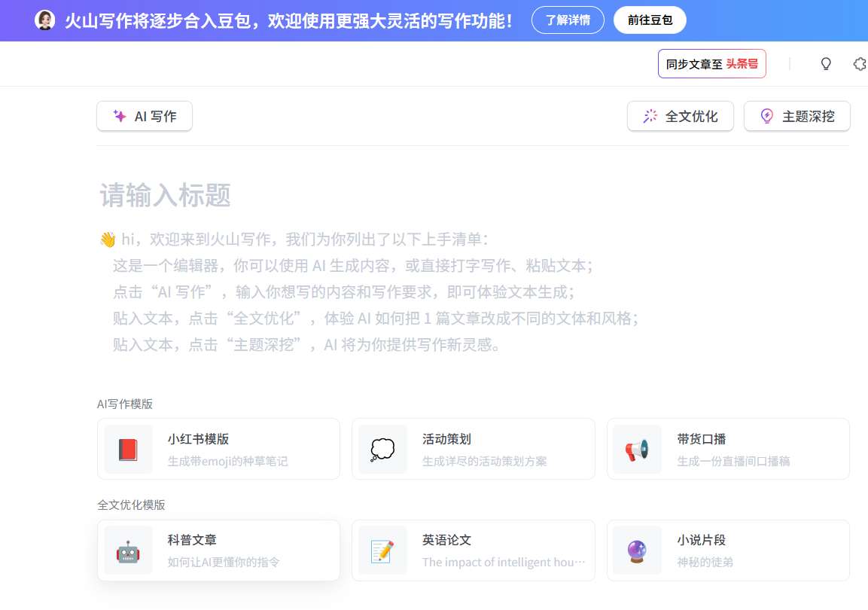
Task: Click the memo 英语论文 icon
Action: 382,551
